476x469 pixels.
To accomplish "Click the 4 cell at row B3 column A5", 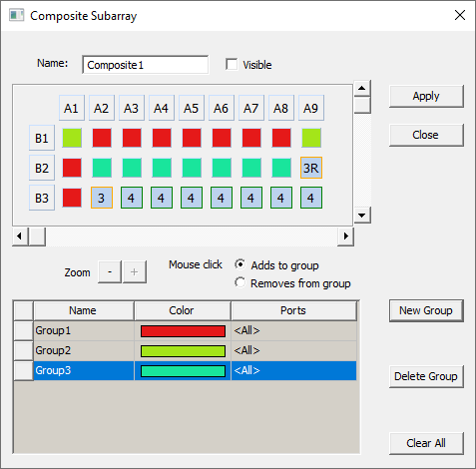I will [x=192, y=198].
